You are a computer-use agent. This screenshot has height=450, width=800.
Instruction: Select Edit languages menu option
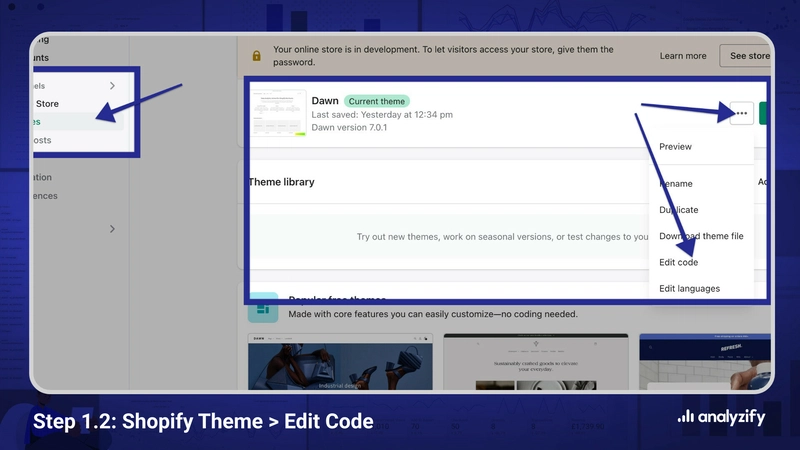coord(689,289)
